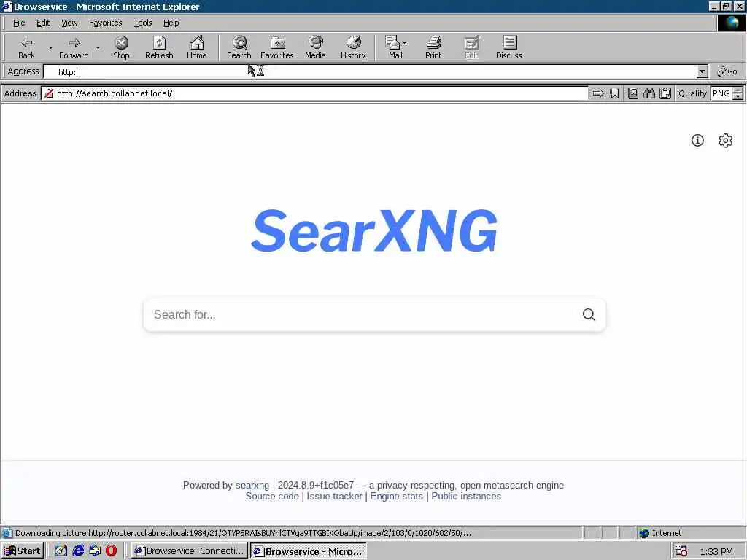Image resolution: width=747 pixels, height=560 pixels.
Task: Open the Tools menu
Action: tap(142, 23)
